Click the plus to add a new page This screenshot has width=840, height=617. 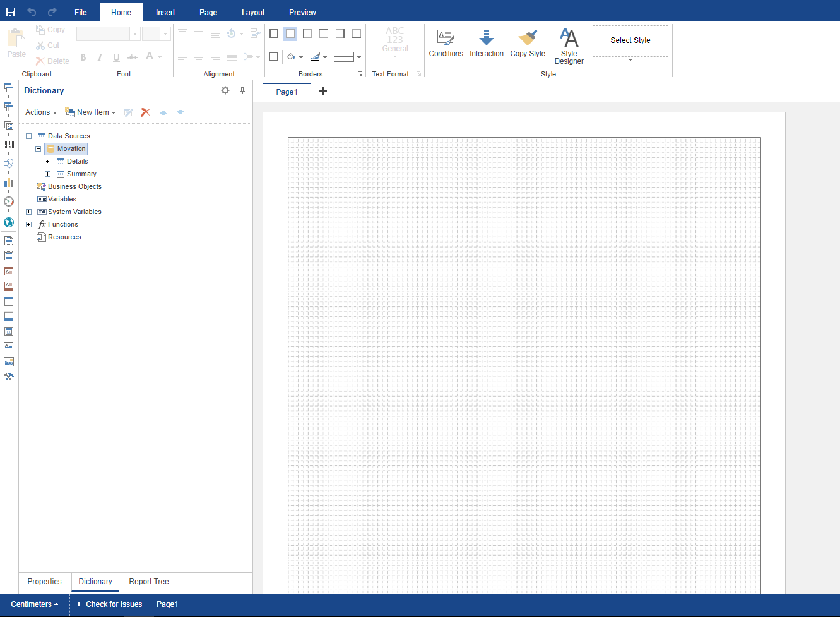323,91
